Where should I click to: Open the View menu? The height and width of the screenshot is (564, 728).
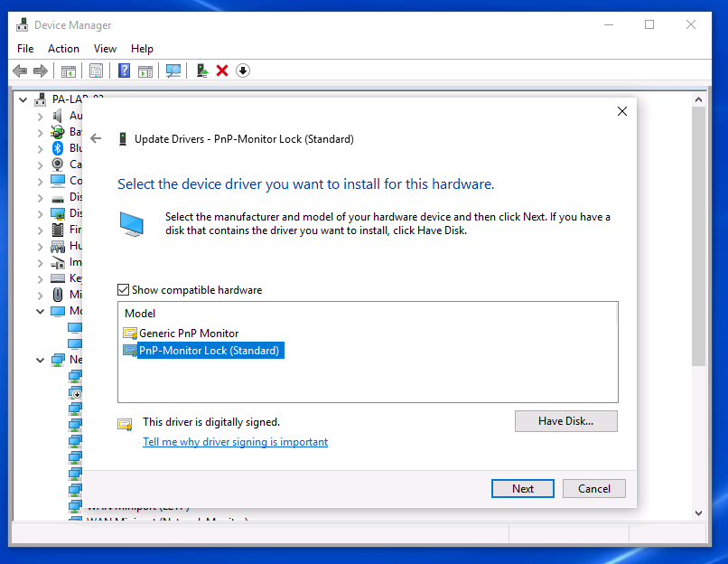[105, 49]
